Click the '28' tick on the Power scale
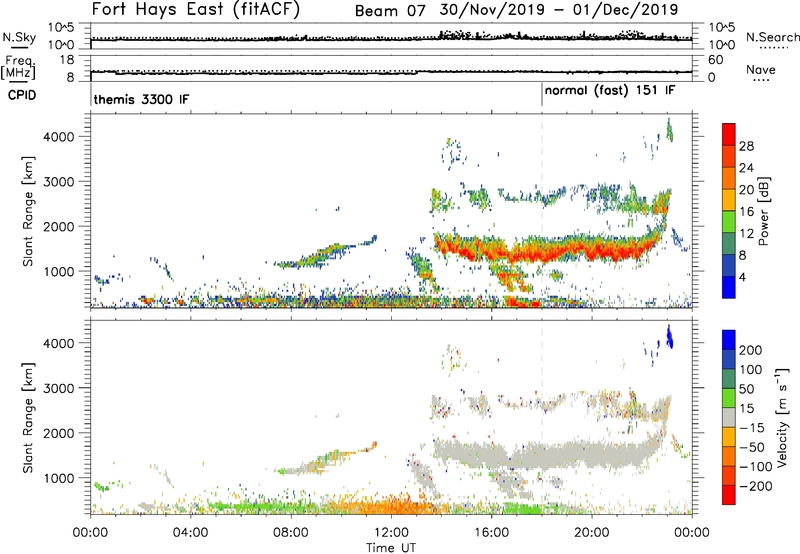 (x=746, y=146)
